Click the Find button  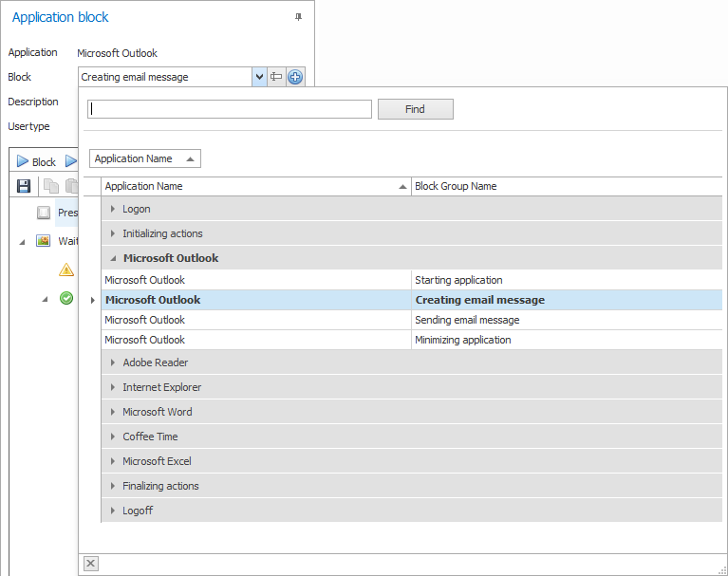[416, 109]
